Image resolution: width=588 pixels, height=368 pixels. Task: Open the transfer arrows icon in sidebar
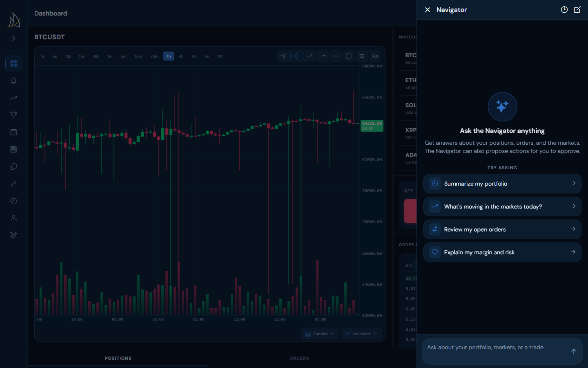(x=13, y=184)
